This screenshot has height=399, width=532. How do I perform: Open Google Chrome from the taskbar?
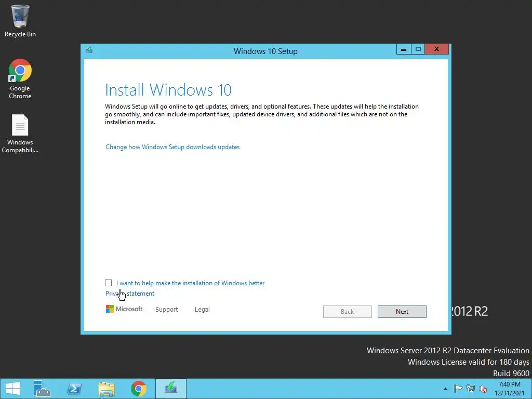[x=138, y=389]
